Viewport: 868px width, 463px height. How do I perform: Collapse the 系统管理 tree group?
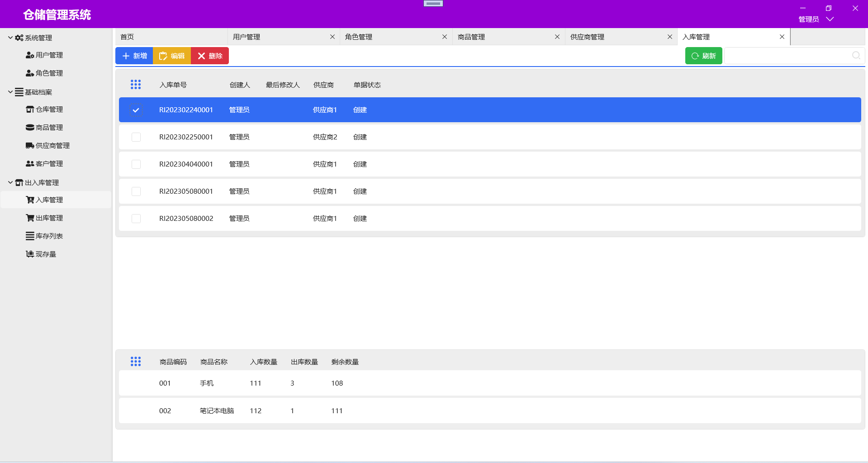pyautogui.click(x=10, y=38)
